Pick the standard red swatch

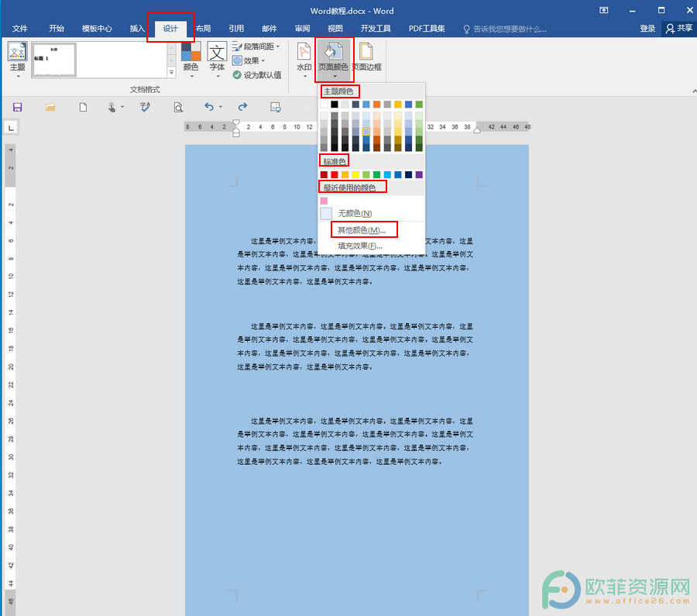[x=335, y=175]
